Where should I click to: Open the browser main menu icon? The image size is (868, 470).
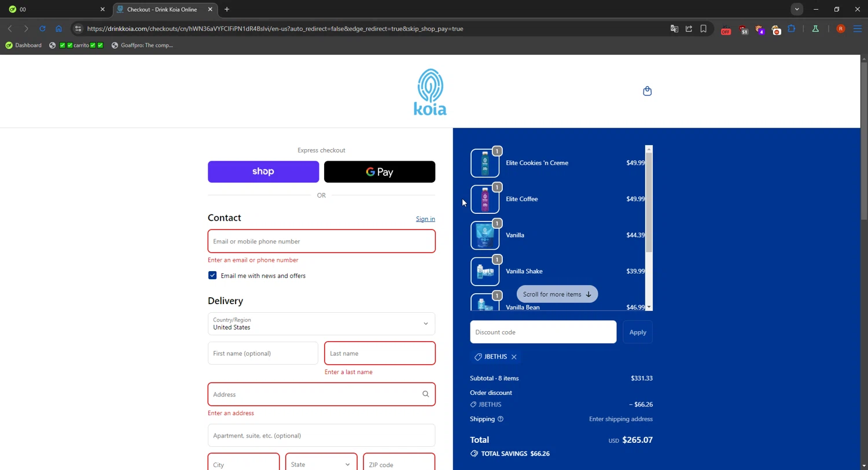coord(858,28)
